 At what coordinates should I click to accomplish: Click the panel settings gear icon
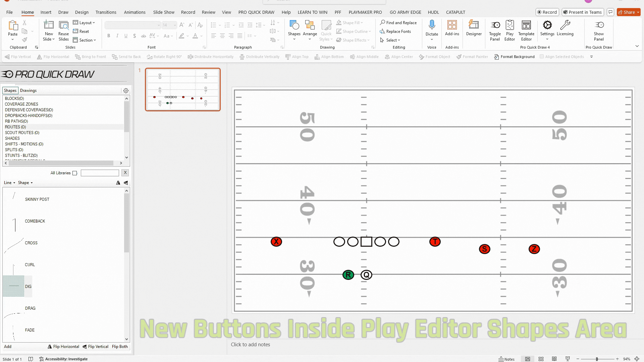(126, 90)
